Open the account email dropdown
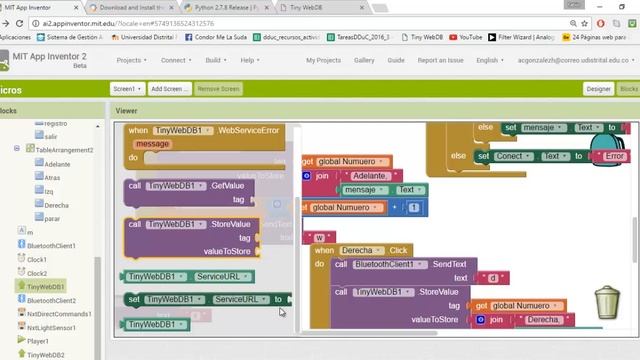Image resolution: width=640 pixels, height=360 pixels. coord(576,60)
